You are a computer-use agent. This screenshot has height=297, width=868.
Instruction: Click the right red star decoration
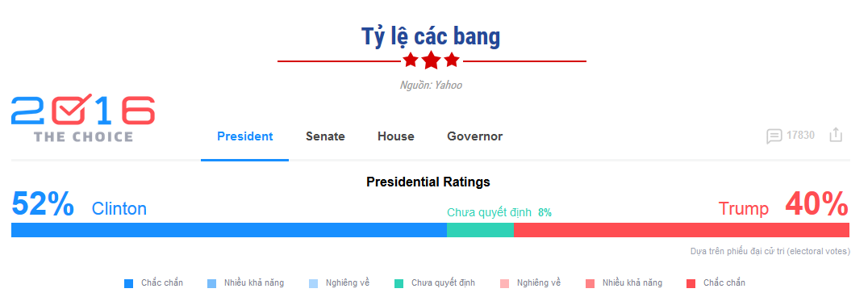[x=452, y=60]
